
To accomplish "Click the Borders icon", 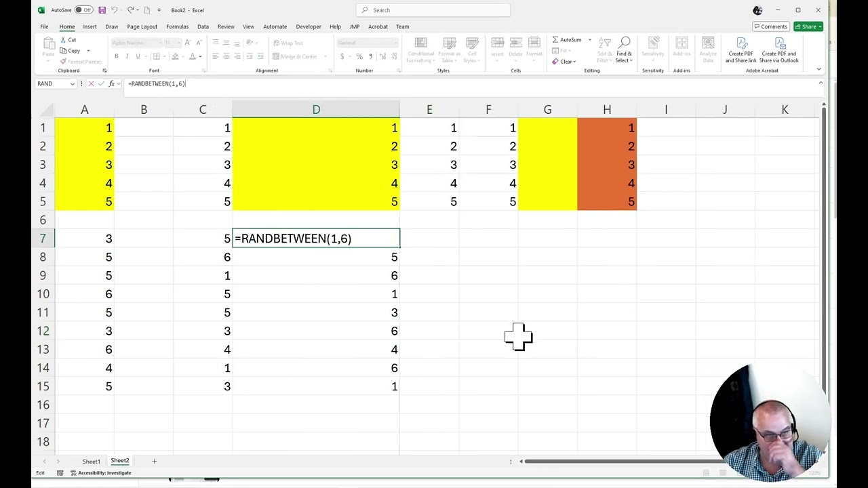I will [x=157, y=56].
